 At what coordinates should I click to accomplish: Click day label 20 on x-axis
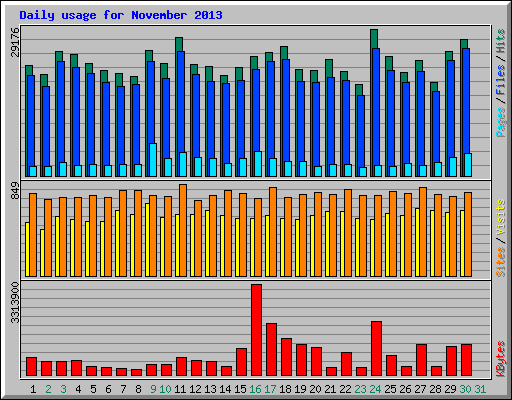pyautogui.click(x=315, y=389)
